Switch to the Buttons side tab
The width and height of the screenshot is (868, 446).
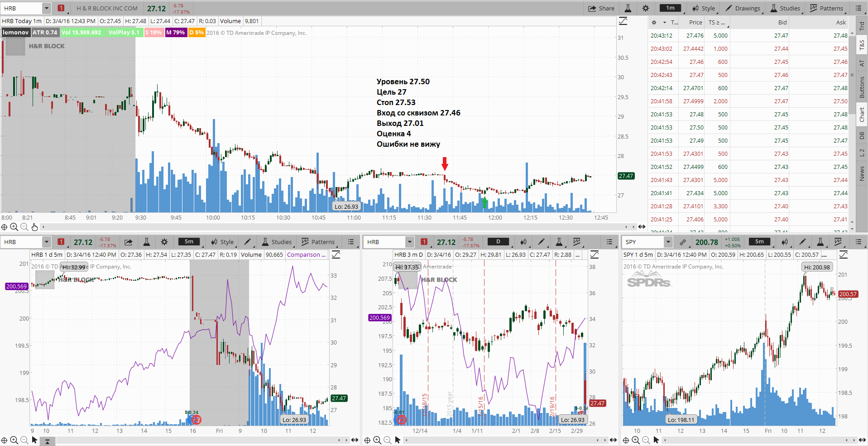pos(862,87)
